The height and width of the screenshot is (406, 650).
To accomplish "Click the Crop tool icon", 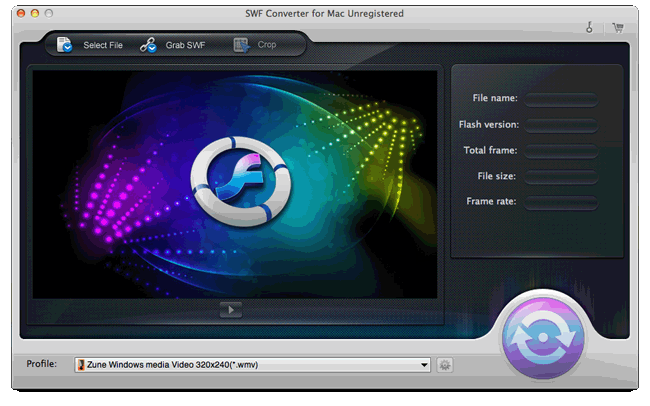I will pyautogui.click(x=241, y=45).
